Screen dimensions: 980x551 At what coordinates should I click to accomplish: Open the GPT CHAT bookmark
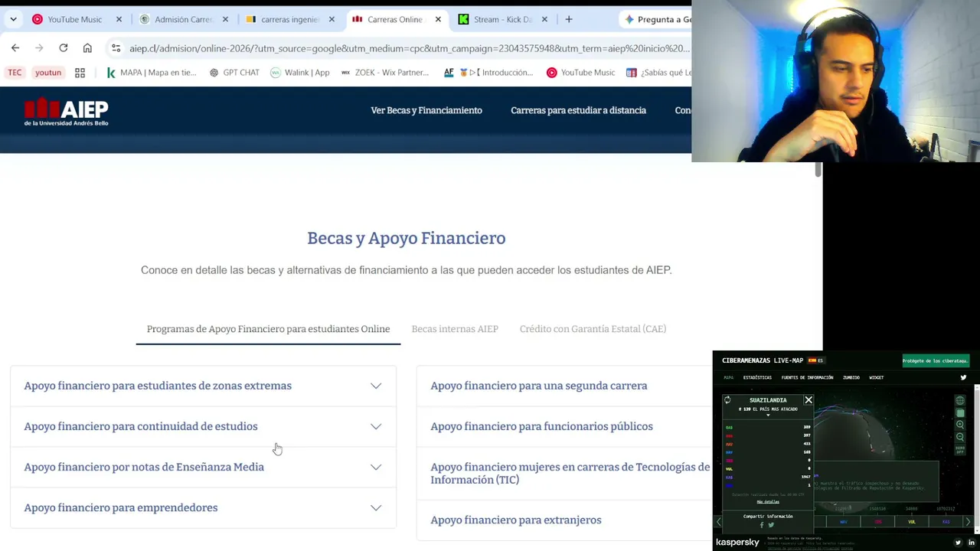point(234,73)
